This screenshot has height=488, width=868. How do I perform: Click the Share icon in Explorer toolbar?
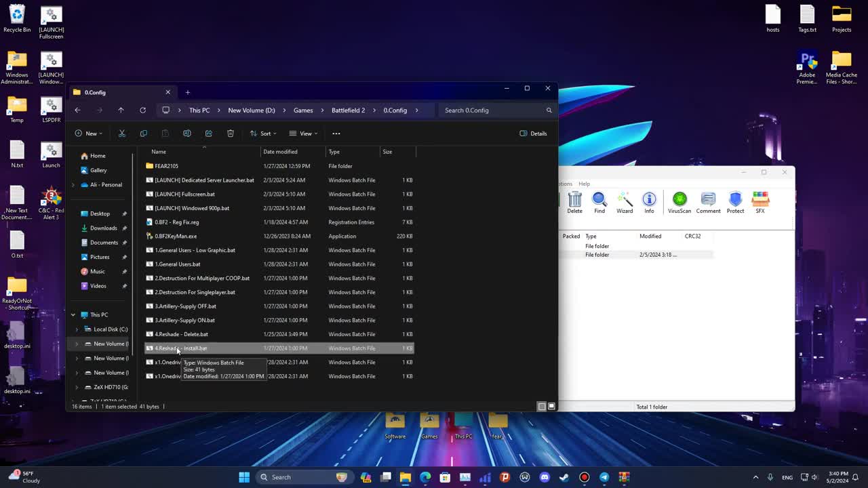(x=208, y=134)
